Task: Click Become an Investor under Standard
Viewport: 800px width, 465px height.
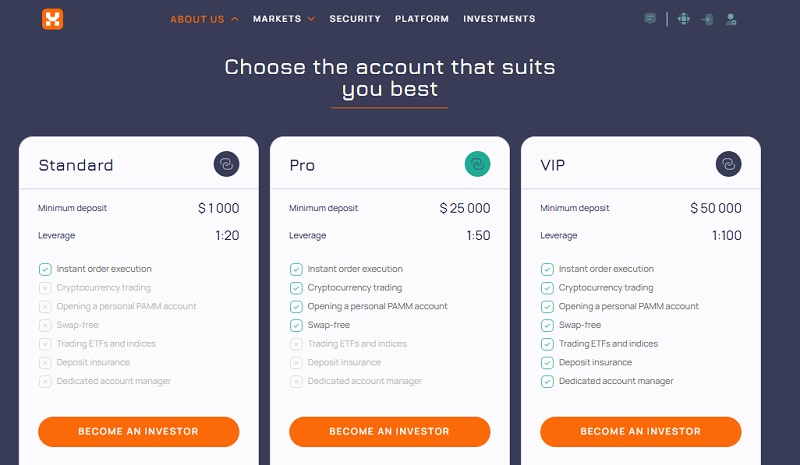Action: 139,432
